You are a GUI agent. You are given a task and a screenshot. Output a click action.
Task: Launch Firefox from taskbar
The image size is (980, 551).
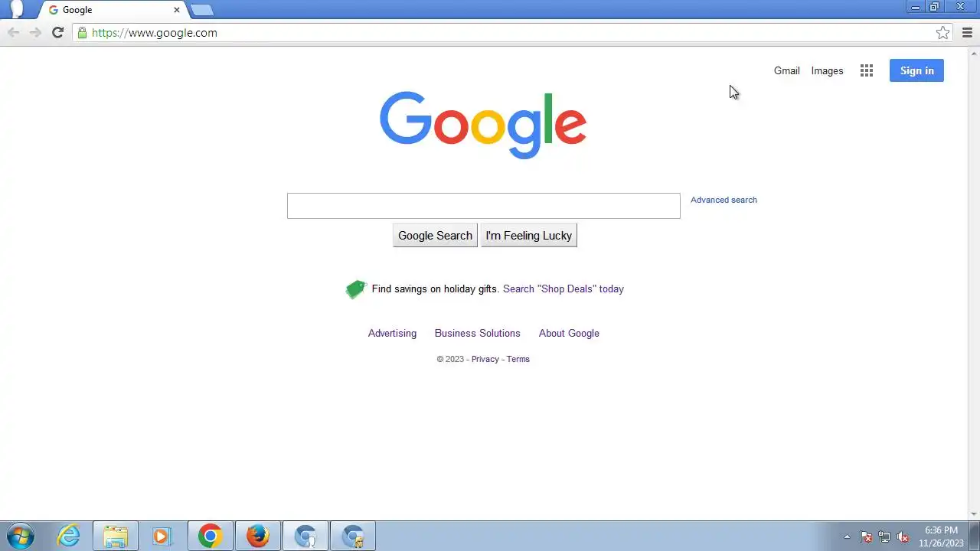pos(257,536)
